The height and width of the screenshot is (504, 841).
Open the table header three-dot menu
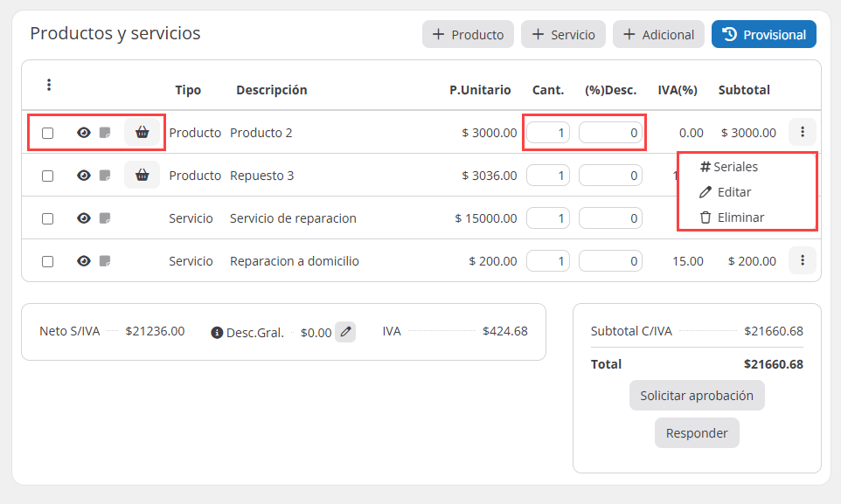tap(49, 85)
